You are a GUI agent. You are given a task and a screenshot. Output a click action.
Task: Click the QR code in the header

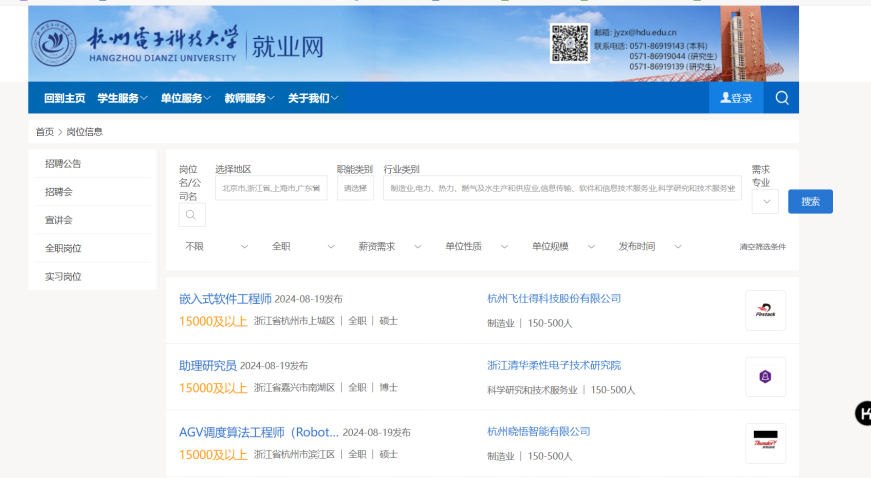(x=569, y=43)
